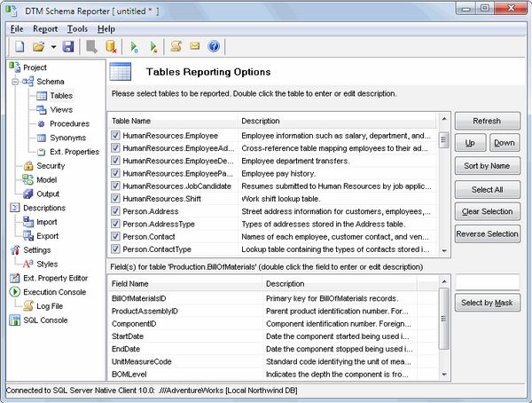Uncheck the HumanResources.Employee table checkbox
This screenshot has height=403, width=532.
115,135
